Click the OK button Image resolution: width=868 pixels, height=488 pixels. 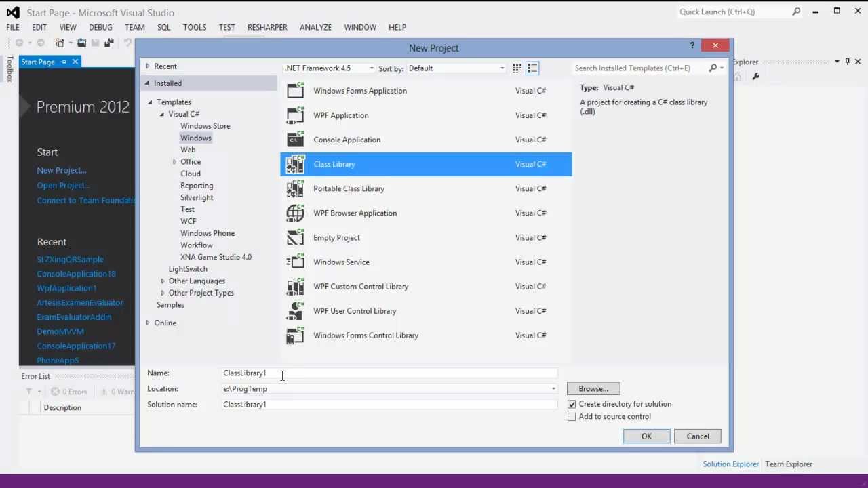tap(646, 436)
